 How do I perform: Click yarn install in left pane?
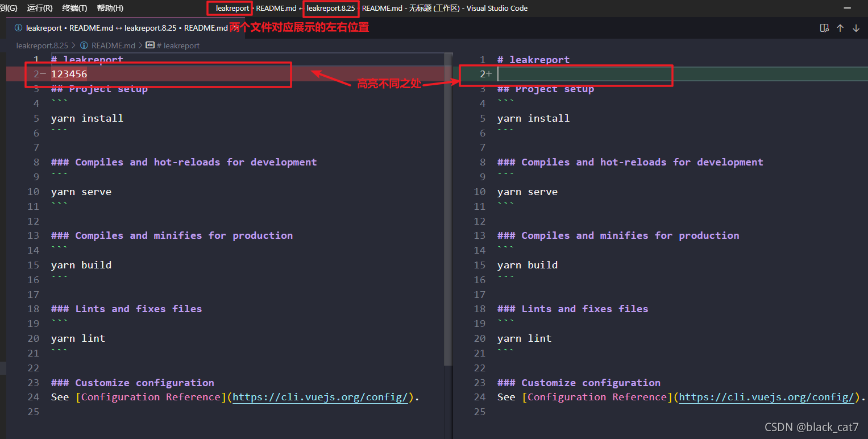click(87, 118)
